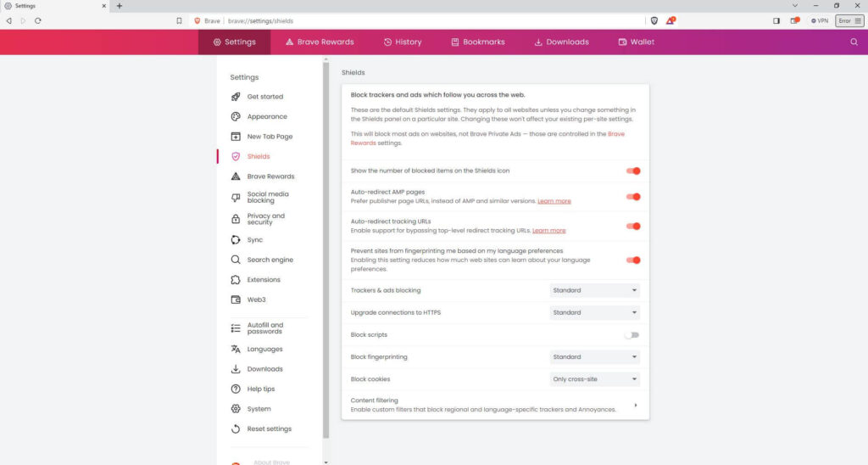
Task: Open the Bookmarks top navigation tab
Action: click(478, 42)
